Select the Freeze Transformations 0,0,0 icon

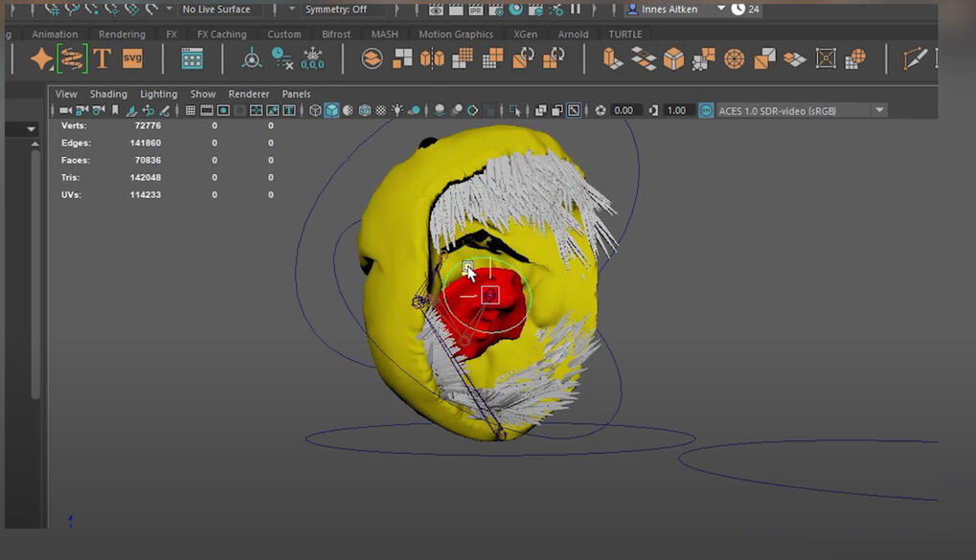[x=312, y=59]
